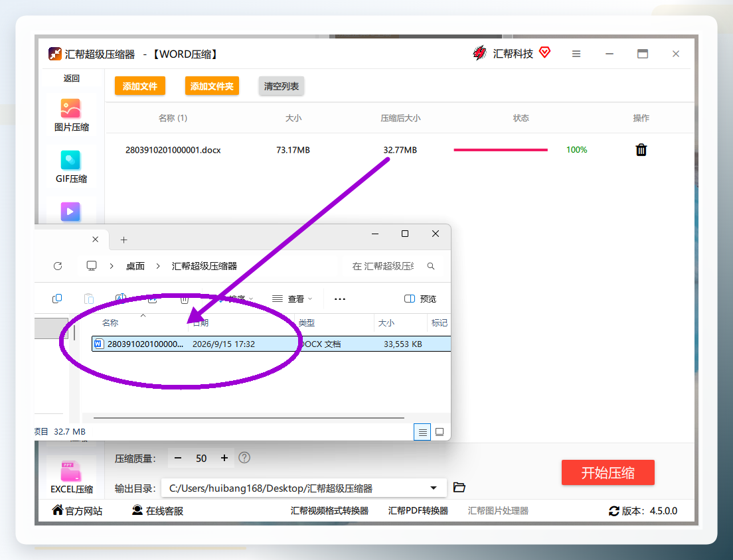Click the 32.77MB compressed size value
Screen dimensions: 733x560
pos(400,150)
